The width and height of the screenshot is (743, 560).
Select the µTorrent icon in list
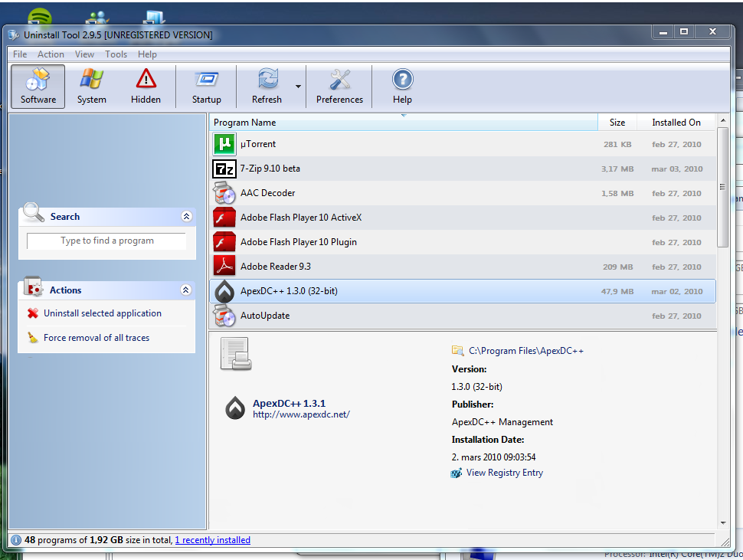(x=224, y=144)
